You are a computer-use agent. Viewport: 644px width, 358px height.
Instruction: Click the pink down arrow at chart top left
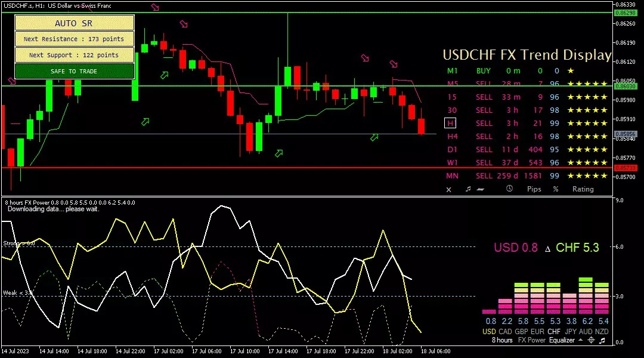(x=155, y=8)
